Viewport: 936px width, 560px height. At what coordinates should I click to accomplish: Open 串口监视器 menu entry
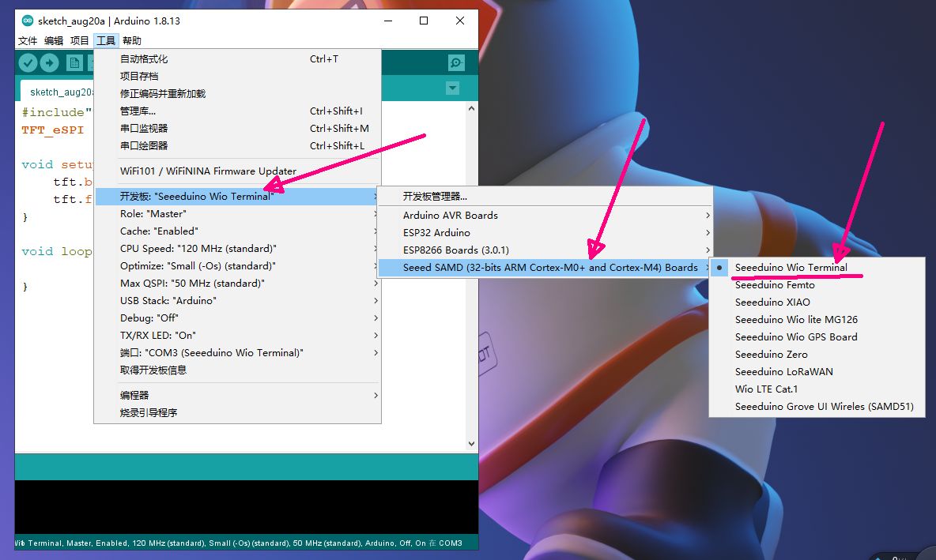point(238,128)
